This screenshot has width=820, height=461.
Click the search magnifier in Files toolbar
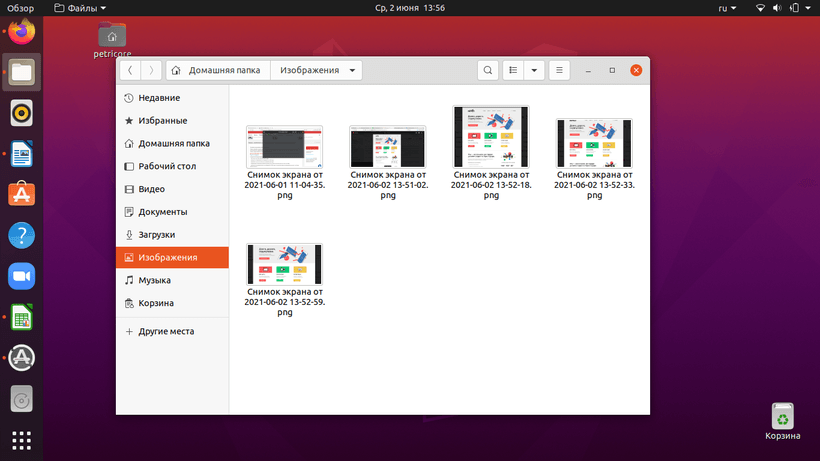487,70
